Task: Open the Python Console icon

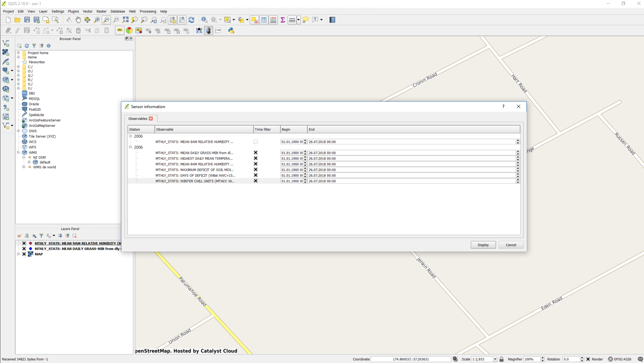Action: tap(231, 30)
